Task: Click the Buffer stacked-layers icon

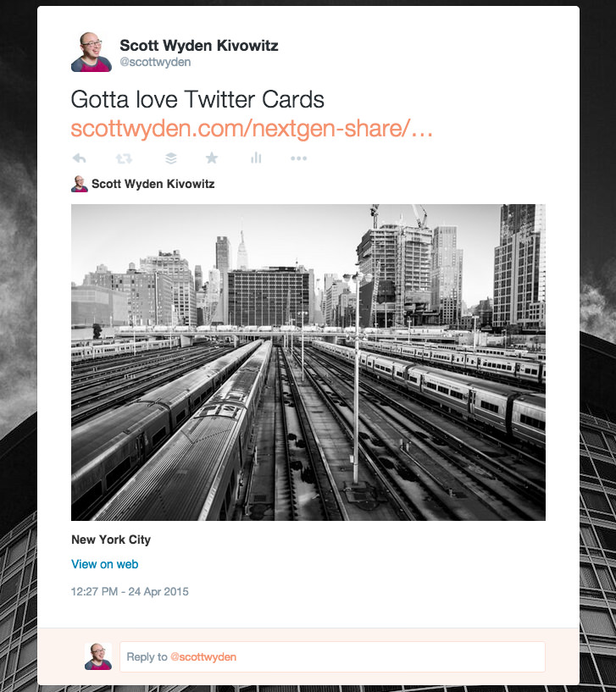Action: [x=171, y=158]
